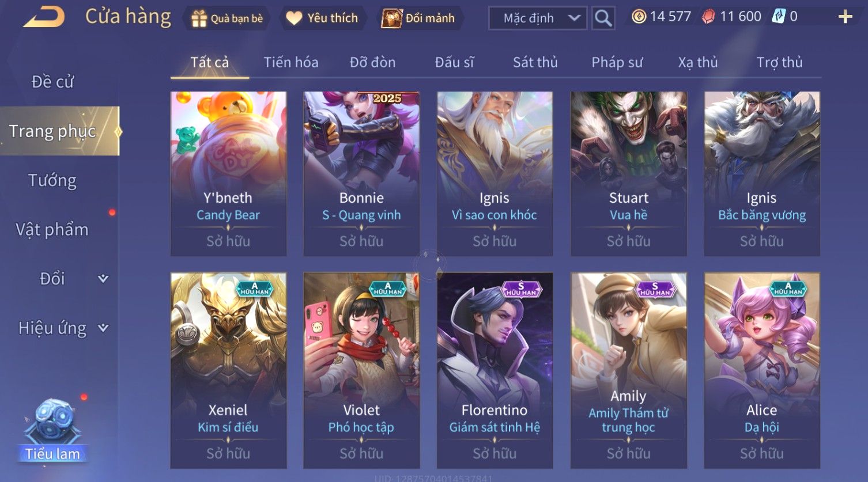
Task: Tap the gold coin currency icon
Action: coord(639,17)
